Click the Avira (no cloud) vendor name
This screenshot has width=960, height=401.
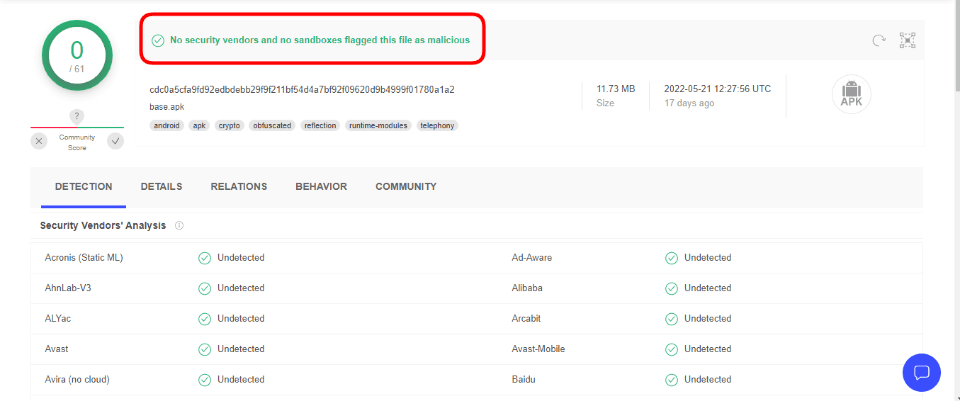coord(77,380)
